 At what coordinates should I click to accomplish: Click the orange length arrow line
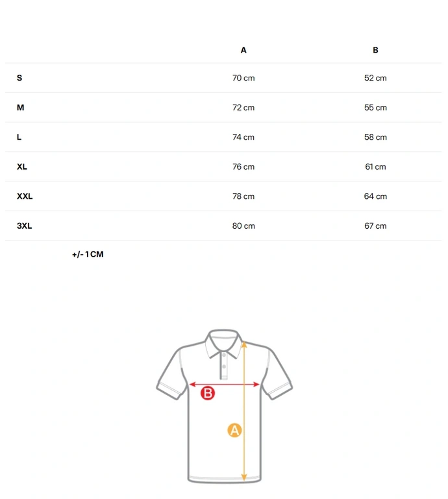tap(244, 411)
